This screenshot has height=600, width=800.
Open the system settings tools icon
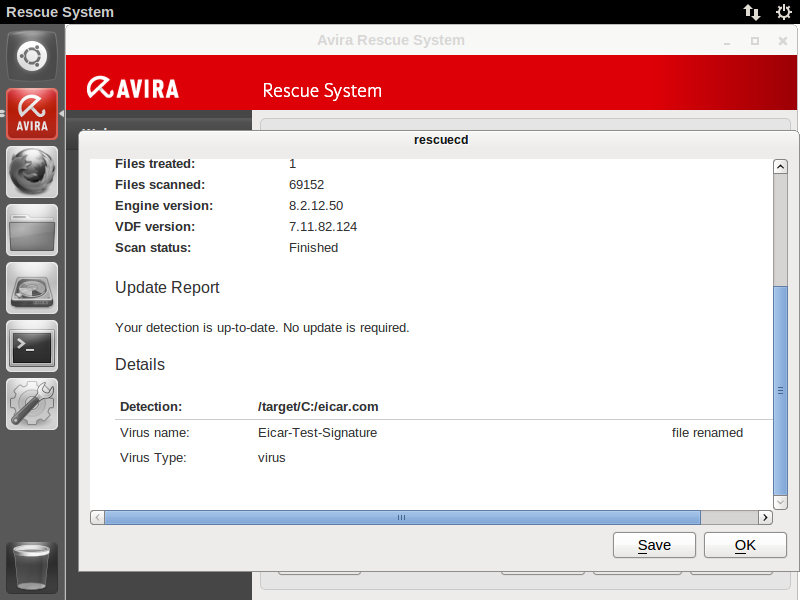tap(32, 404)
